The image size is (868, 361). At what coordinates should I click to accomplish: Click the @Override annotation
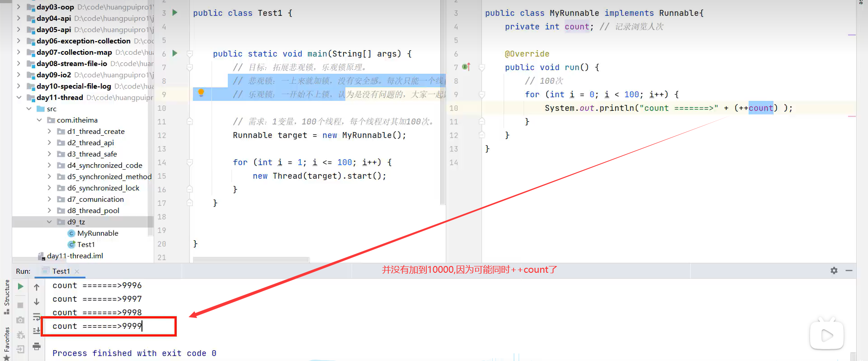(x=527, y=54)
